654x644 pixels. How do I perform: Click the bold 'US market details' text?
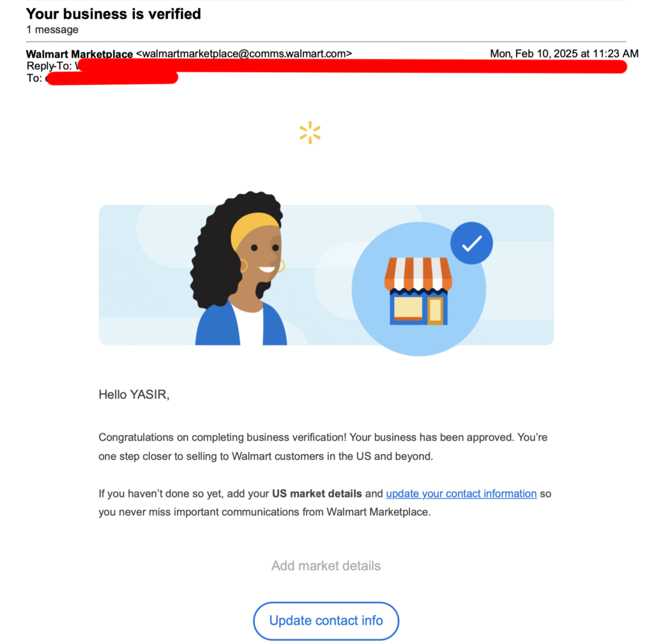coord(317,493)
